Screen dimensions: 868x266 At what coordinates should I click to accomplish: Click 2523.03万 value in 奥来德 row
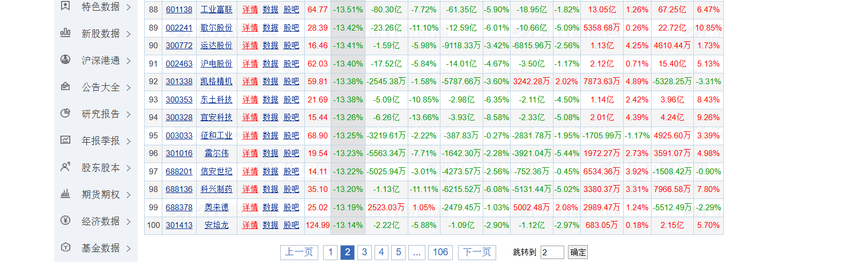tap(386, 208)
